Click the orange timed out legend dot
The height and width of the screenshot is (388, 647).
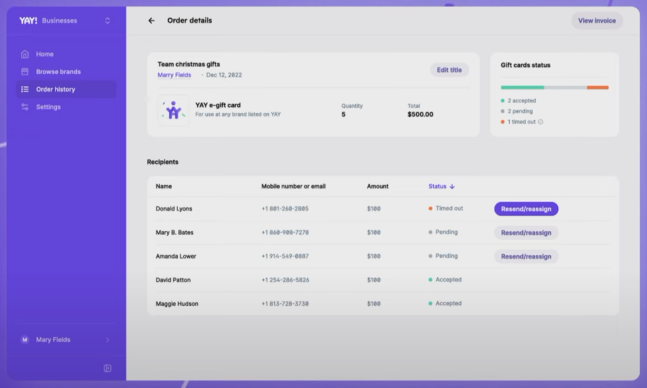point(503,122)
